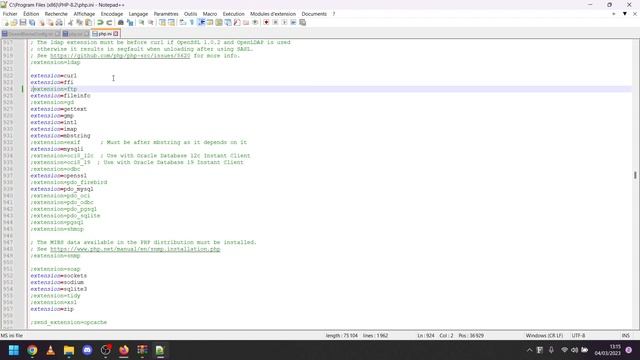Open the Exécution menu
640x360 pixels.
[233, 14]
